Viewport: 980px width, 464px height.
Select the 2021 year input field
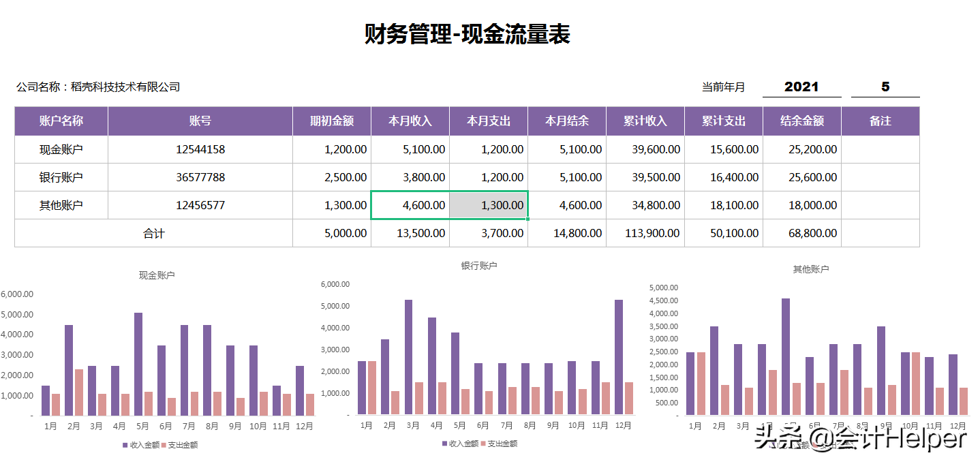[803, 87]
